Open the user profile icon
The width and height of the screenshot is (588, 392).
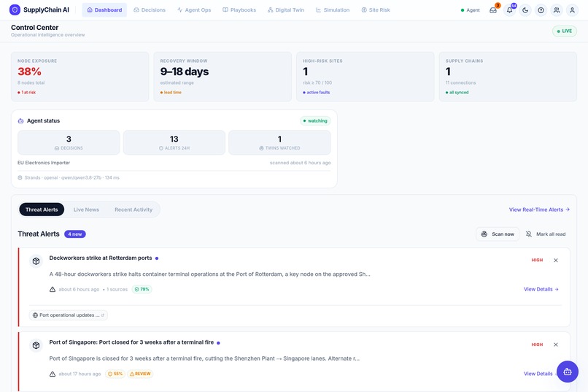572,10
